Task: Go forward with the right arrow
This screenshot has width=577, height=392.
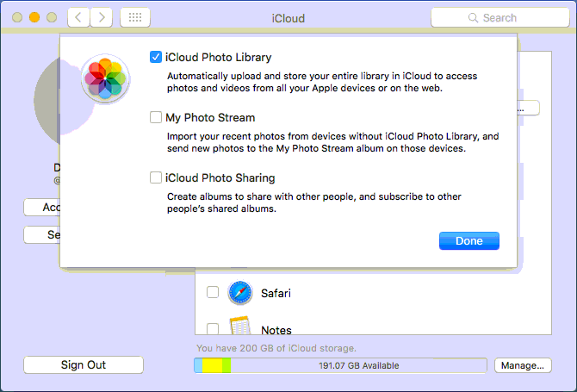Action: point(102,17)
